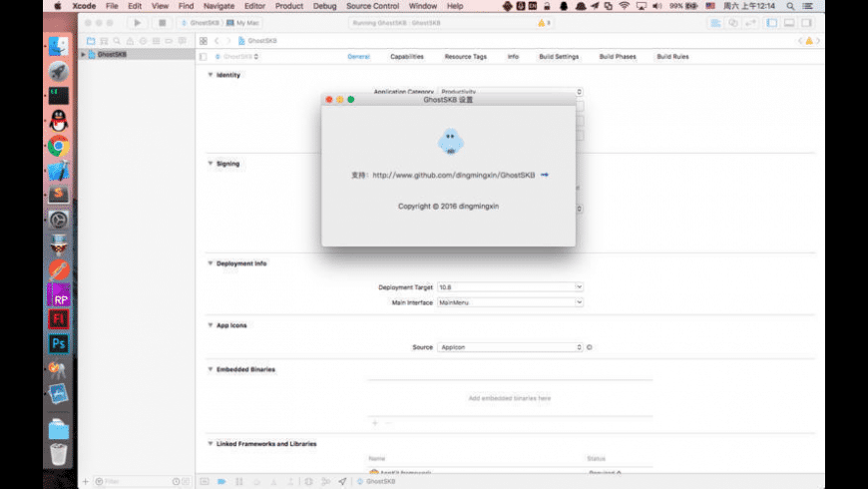Open Debug Memory Graph icon

326,481
